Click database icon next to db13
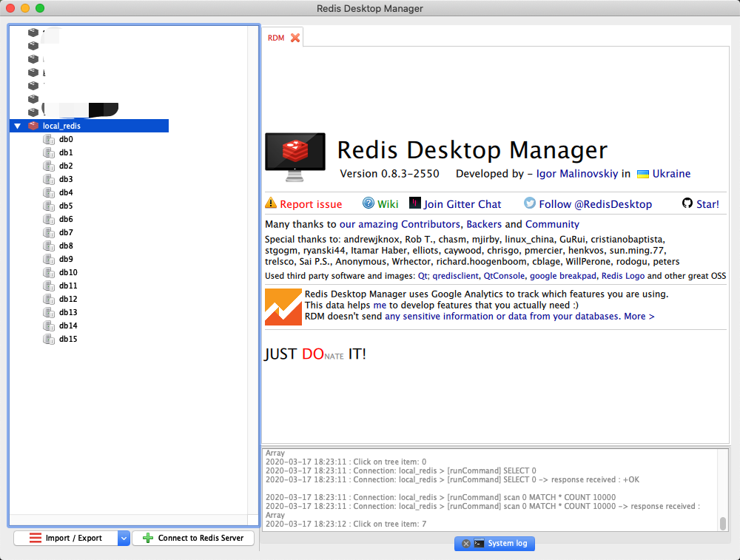This screenshot has width=740, height=560. (49, 312)
